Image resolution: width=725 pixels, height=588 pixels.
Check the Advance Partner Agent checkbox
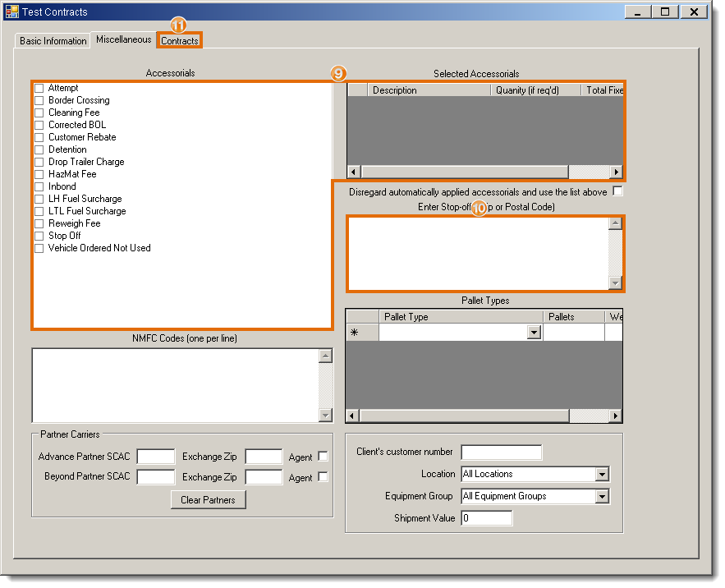coord(323,457)
